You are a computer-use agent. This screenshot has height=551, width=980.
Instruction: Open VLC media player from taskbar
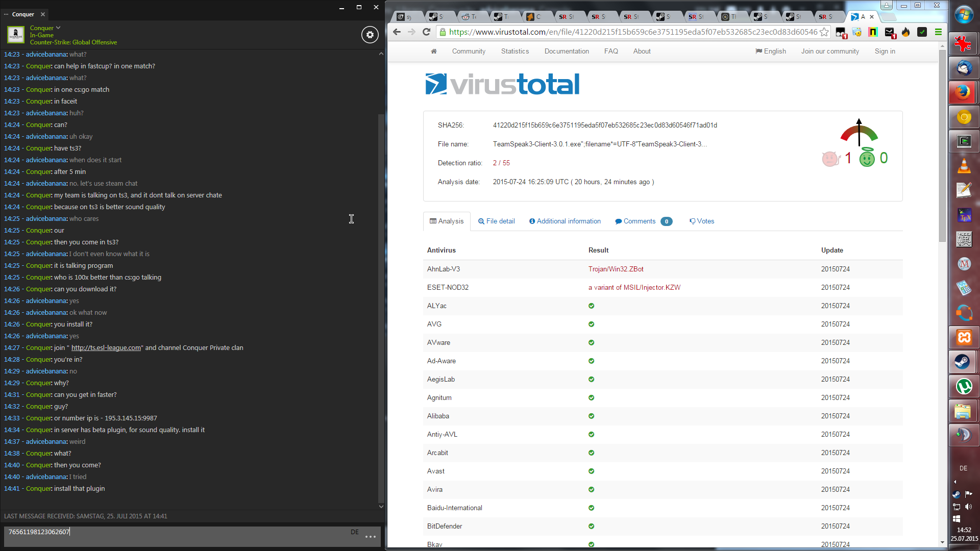pyautogui.click(x=964, y=166)
